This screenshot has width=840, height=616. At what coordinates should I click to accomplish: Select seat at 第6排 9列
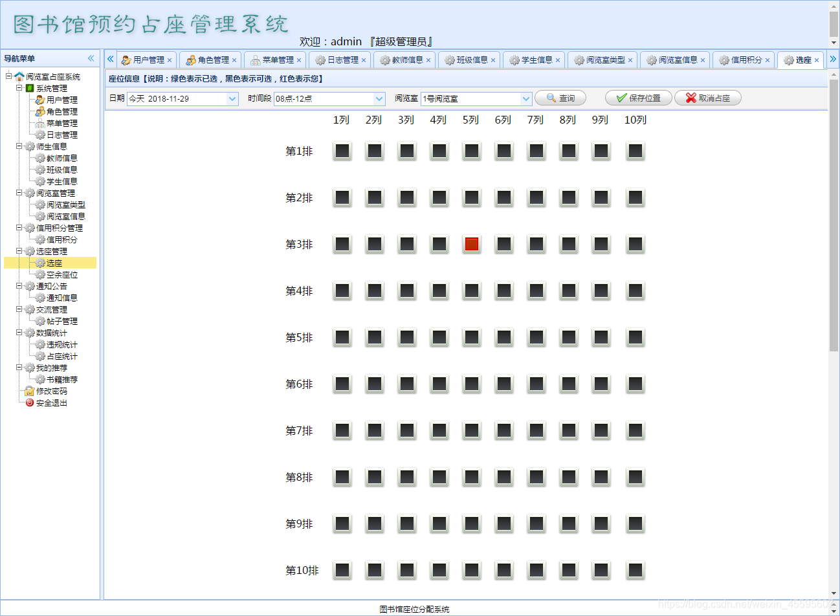(x=601, y=384)
